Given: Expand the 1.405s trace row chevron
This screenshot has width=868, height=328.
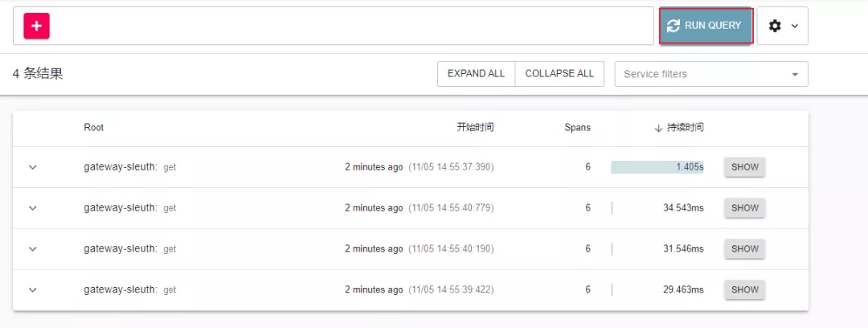Looking at the screenshot, I should (x=33, y=167).
